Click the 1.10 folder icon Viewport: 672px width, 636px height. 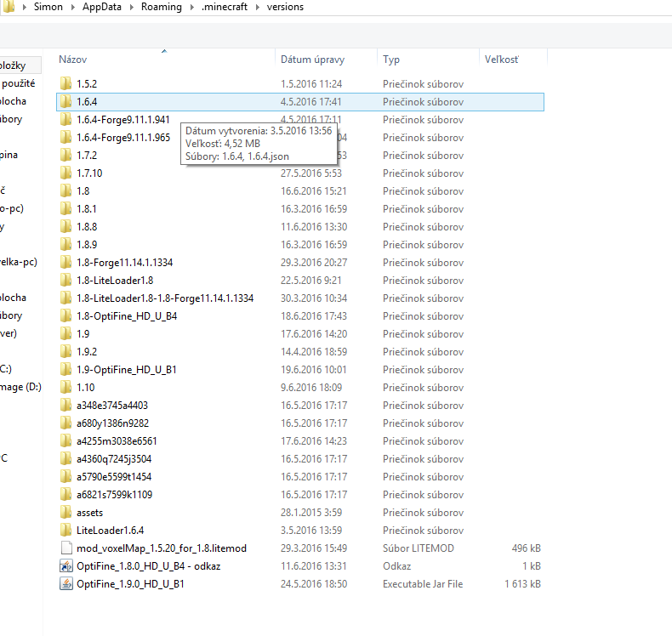pos(66,388)
